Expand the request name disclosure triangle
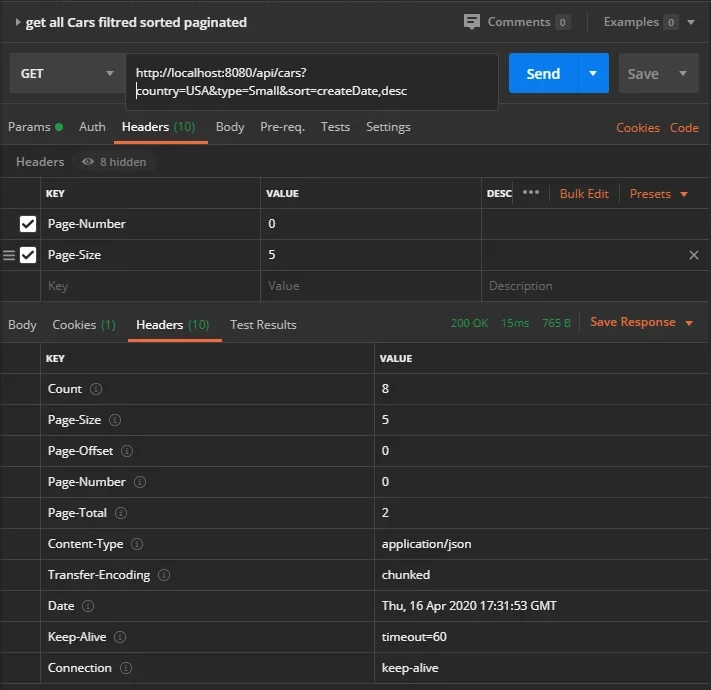 [18, 22]
